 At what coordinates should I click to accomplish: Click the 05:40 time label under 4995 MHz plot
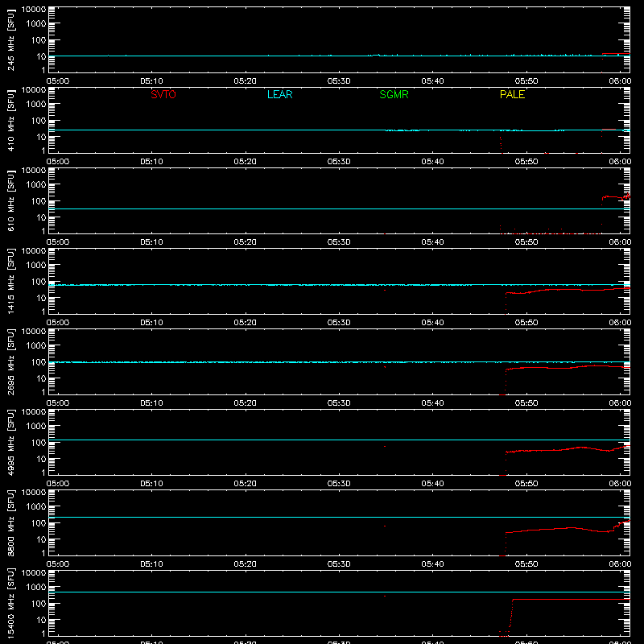432,484
